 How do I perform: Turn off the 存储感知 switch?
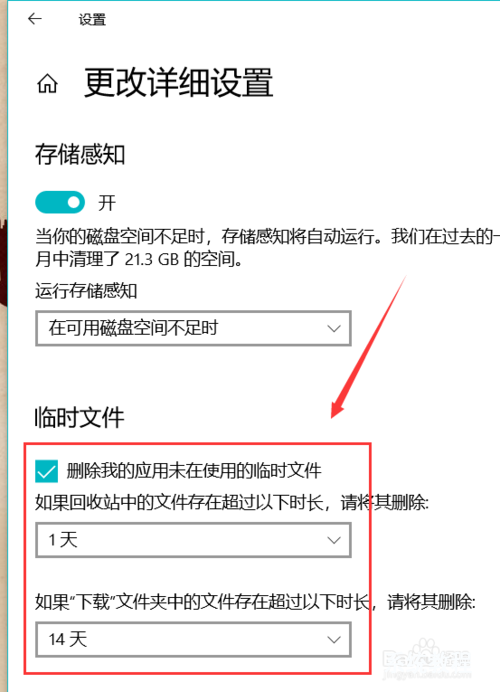point(60,202)
